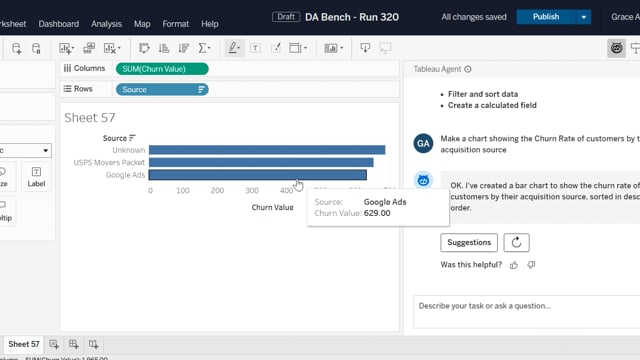Click the Tableau Agent bot avatar
The width and height of the screenshot is (640, 360).
[423, 180]
